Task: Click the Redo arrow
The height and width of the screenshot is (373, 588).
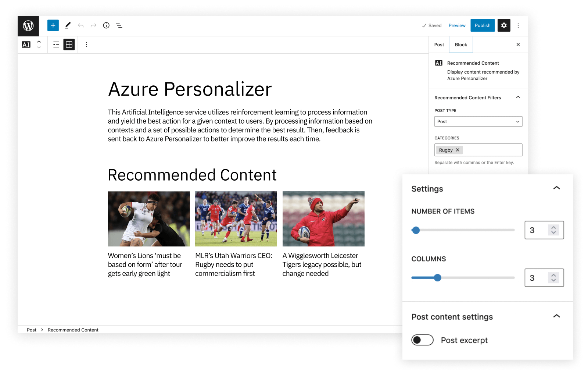Action: coord(93,25)
